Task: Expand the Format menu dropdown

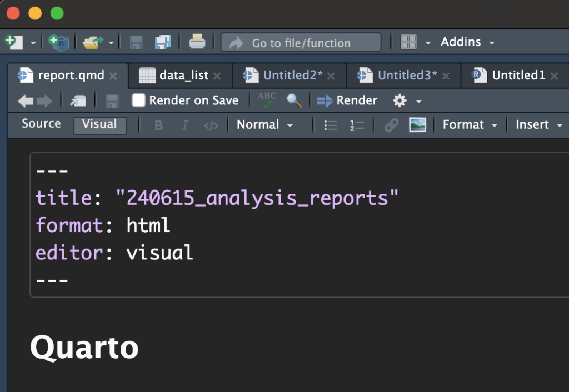Action: point(470,125)
